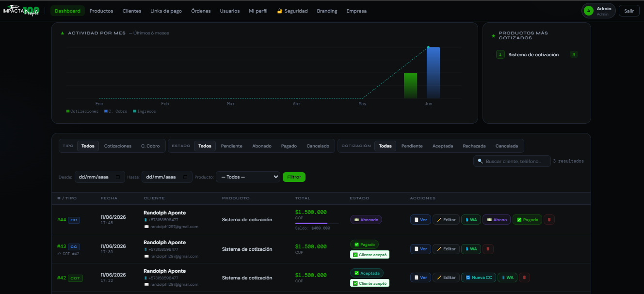Delete record #43 with trash icon
This screenshot has width=644, height=294.
click(488, 249)
